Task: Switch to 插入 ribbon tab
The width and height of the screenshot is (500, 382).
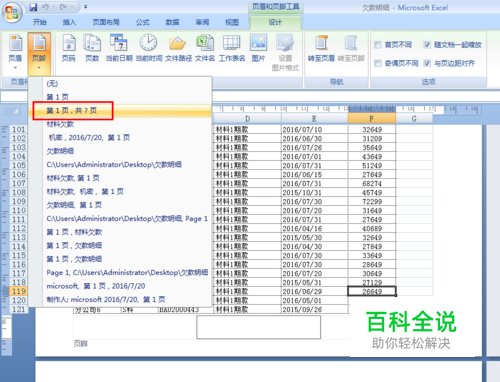Action: (69, 22)
